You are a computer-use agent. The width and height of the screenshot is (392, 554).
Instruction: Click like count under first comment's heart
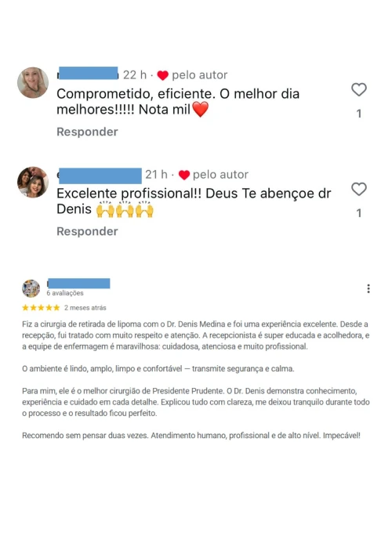[359, 114]
